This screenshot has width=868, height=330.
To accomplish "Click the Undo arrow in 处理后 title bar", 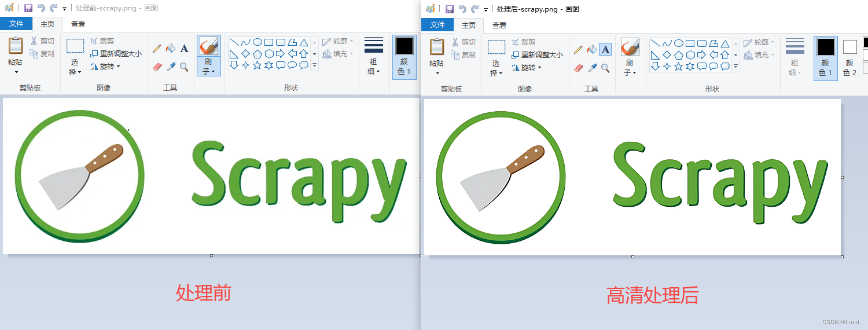I will (462, 9).
